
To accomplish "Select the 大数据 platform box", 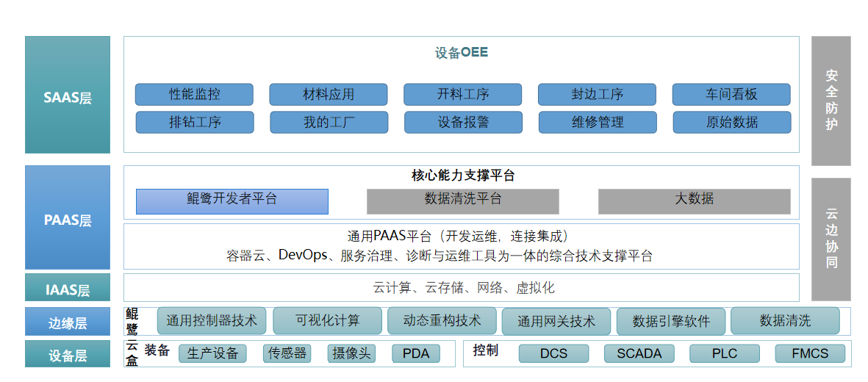I will pyautogui.click(x=694, y=201).
